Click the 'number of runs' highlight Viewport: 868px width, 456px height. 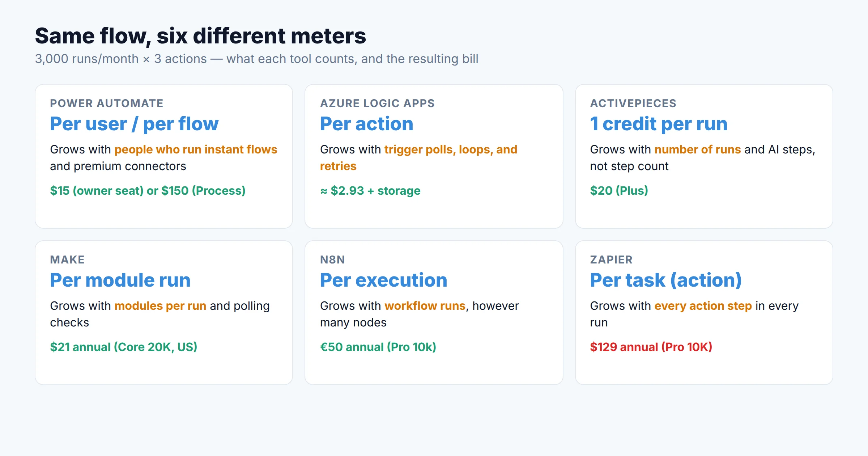[x=698, y=149]
